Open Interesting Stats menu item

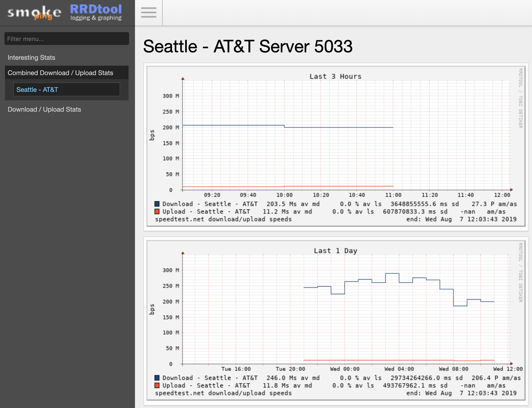pos(31,58)
